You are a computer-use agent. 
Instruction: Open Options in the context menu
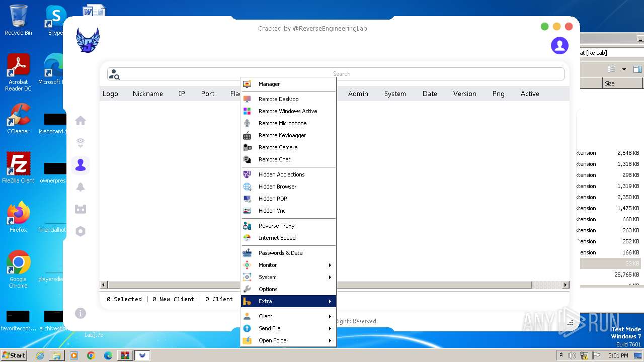pos(288,289)
